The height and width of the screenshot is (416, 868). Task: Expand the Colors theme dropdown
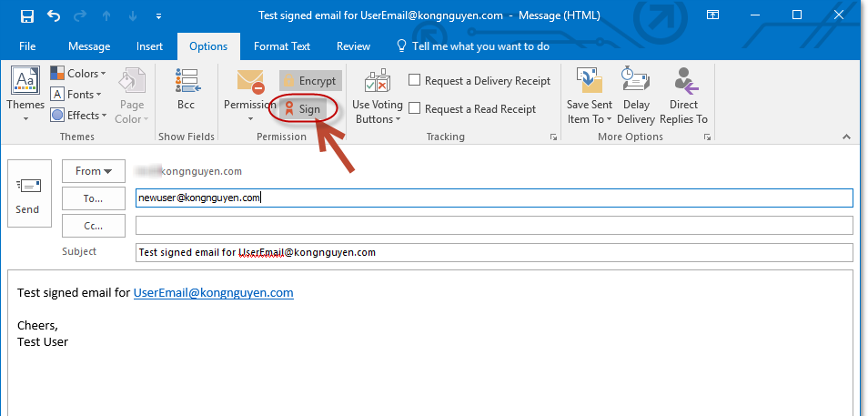(x=78, y=73)
